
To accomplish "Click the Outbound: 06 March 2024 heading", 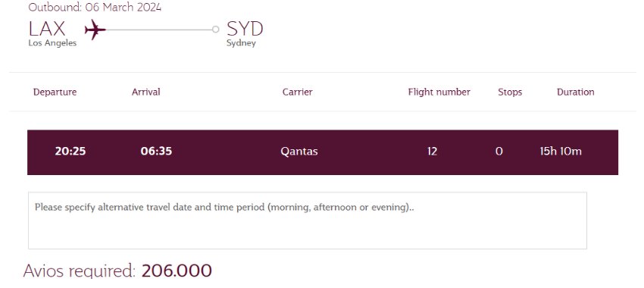I will [x=95, y=8].
